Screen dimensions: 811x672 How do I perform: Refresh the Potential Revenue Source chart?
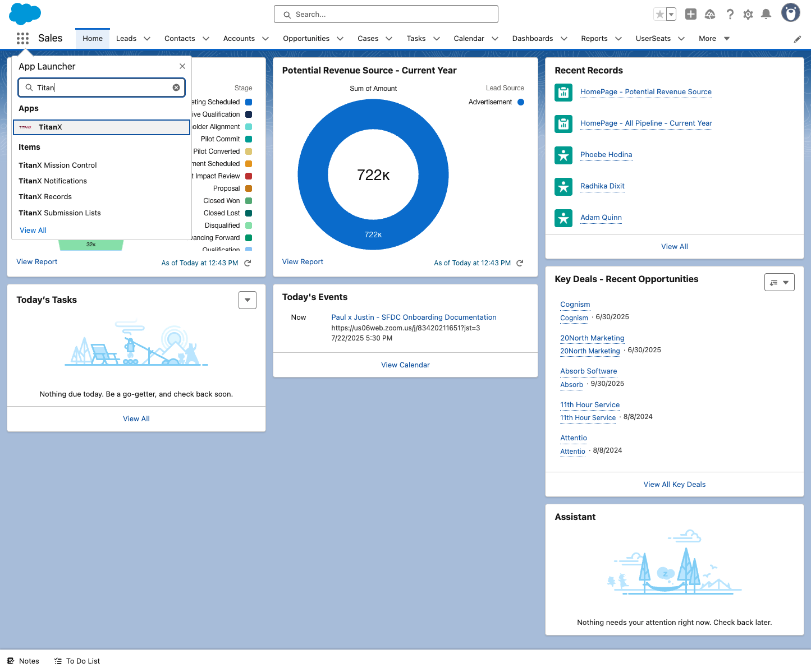pyautogui.click(x=520, y=263)
